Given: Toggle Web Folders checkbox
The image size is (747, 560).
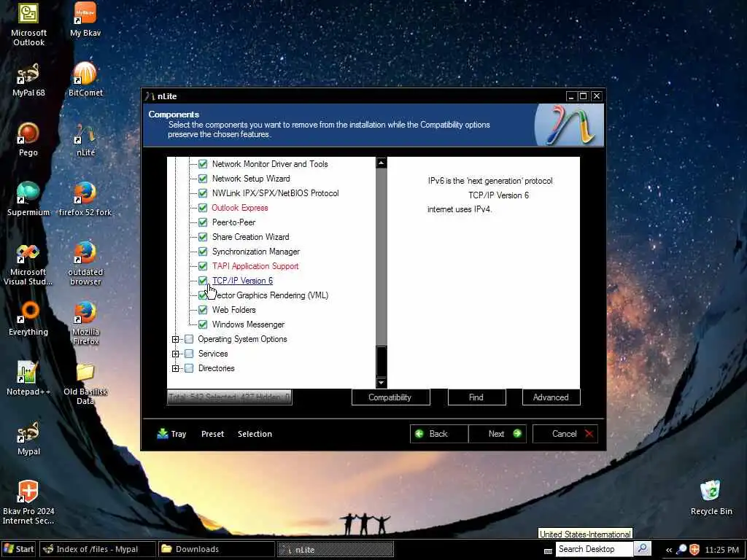Looking at the screenshot, I should pos(203,310).
